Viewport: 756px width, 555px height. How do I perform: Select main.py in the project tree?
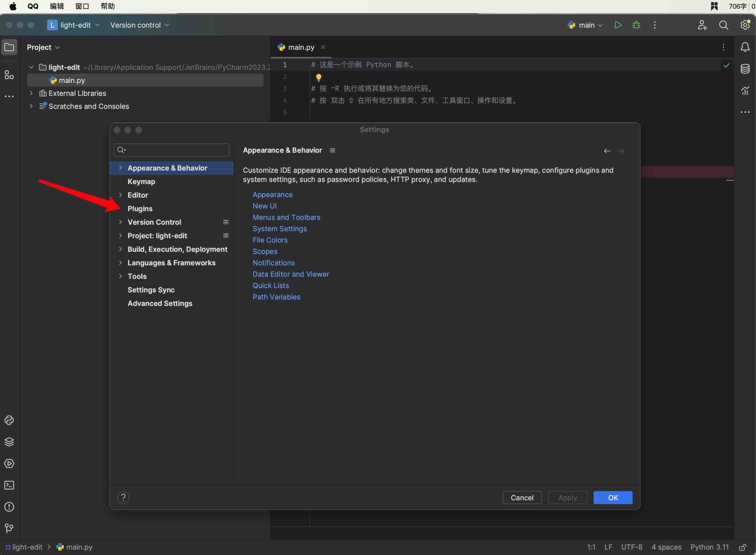145,80
